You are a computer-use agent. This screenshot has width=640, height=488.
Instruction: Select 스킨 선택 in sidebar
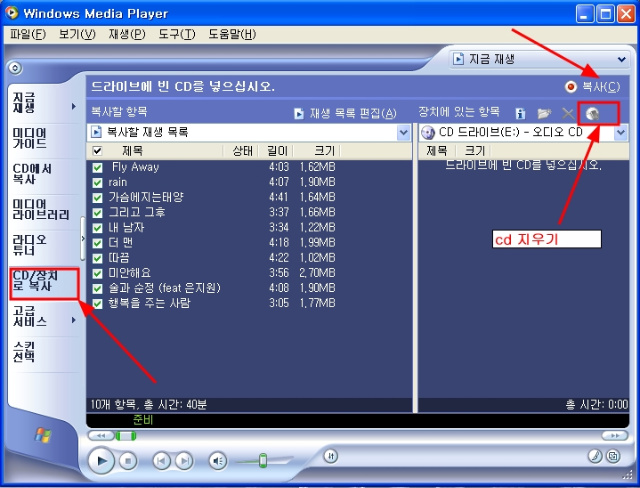[24, 351]
